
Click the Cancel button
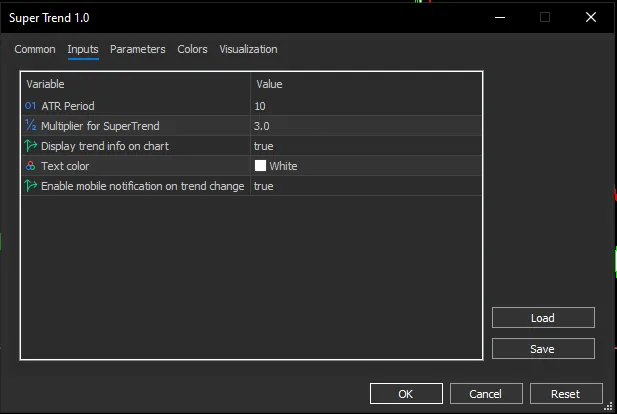(x=485, y=394)
